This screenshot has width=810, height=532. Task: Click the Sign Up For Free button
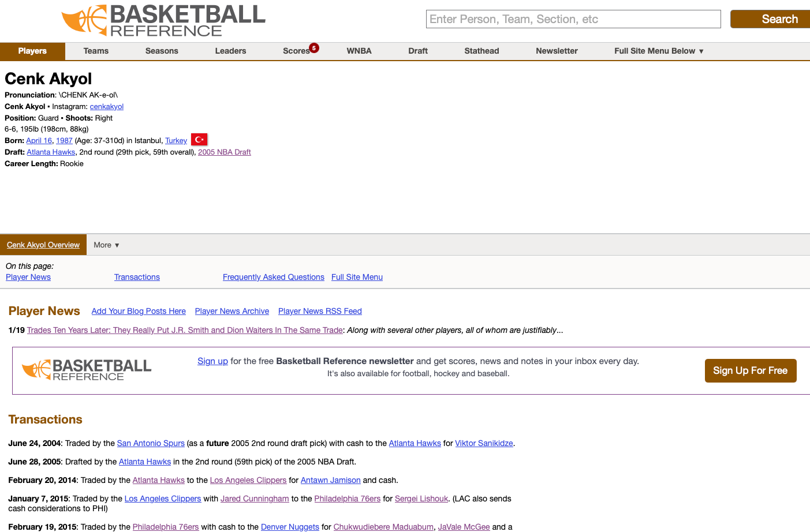point(751,370)
